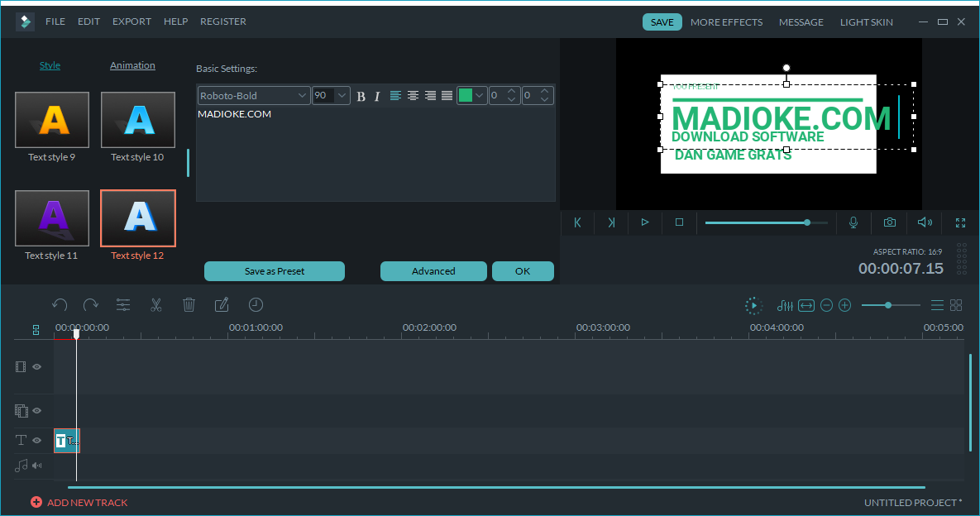The image size is (980, 516).
Task: Open the FILE menu
Action: (x=55, y=21)
